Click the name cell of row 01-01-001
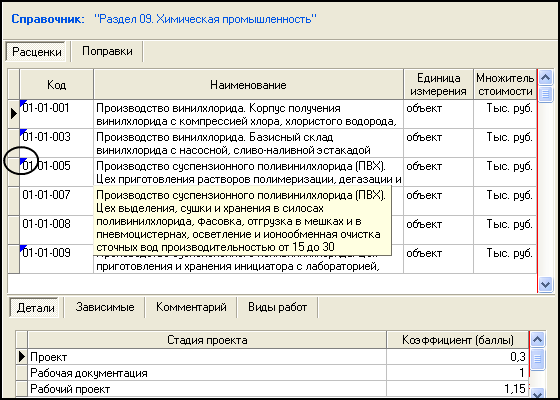Screen dimensions: 560x400 248,114
